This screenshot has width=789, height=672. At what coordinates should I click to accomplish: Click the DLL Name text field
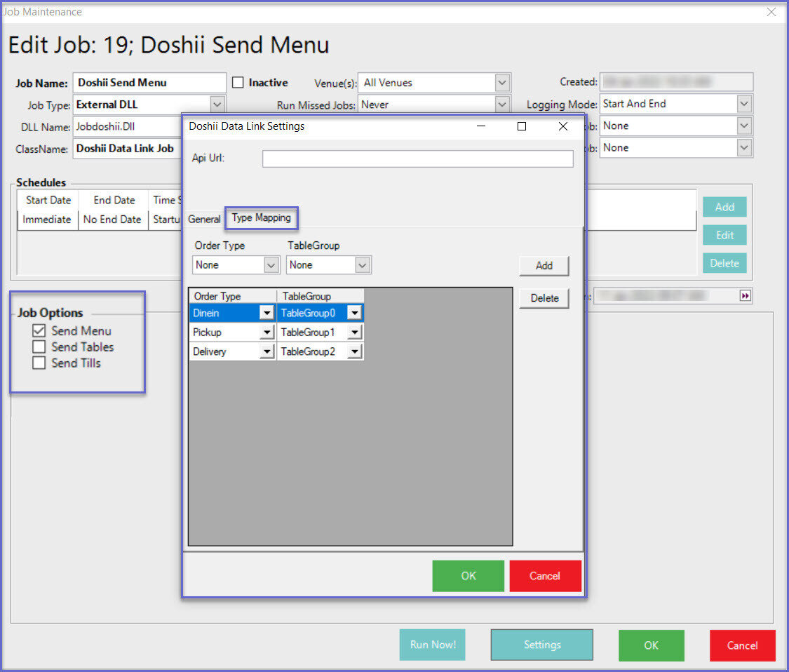click(128, 126)
